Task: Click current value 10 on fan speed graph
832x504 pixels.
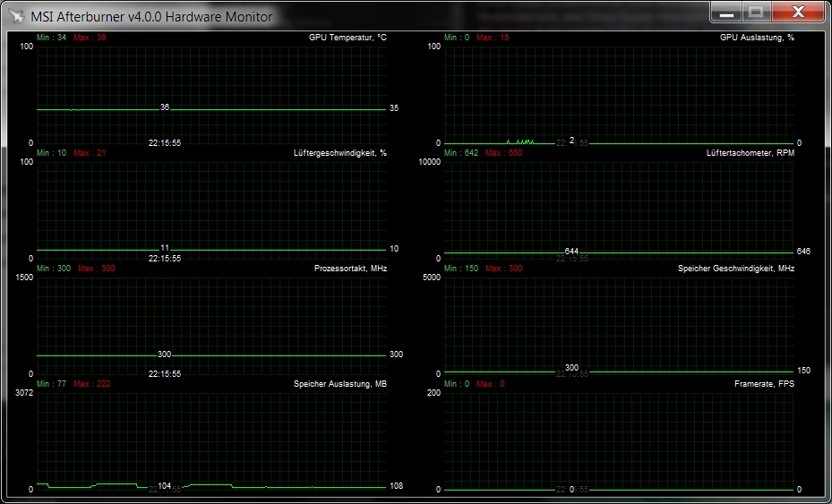Action: (x=394, y=249)
